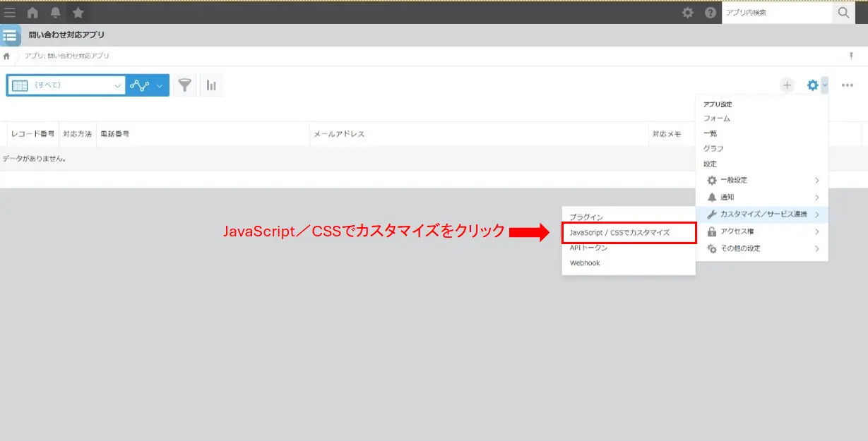
Task: Click the ... more options button
Action: pos(848,85)
